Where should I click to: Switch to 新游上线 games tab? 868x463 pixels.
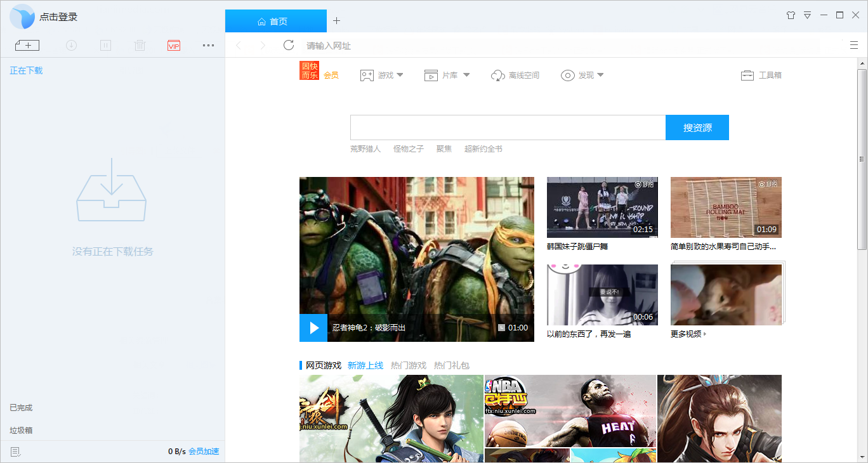click(x=365, y=365)
